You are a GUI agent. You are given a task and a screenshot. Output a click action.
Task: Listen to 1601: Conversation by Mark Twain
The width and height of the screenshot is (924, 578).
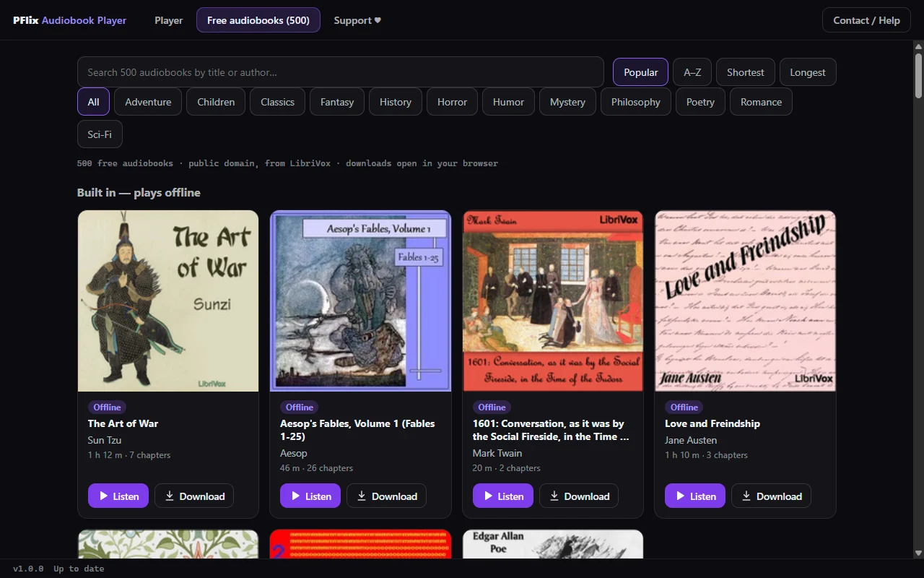(503, 496)
